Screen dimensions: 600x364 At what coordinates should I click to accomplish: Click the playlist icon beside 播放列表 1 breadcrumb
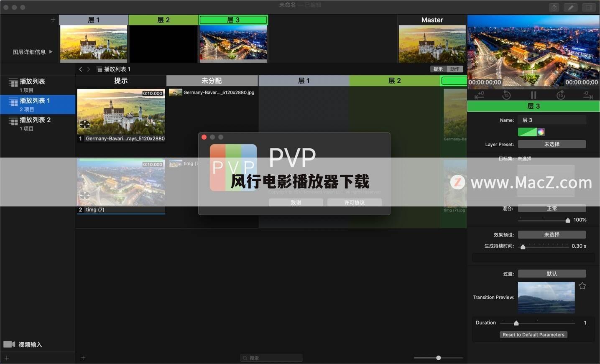pos(99,69)
